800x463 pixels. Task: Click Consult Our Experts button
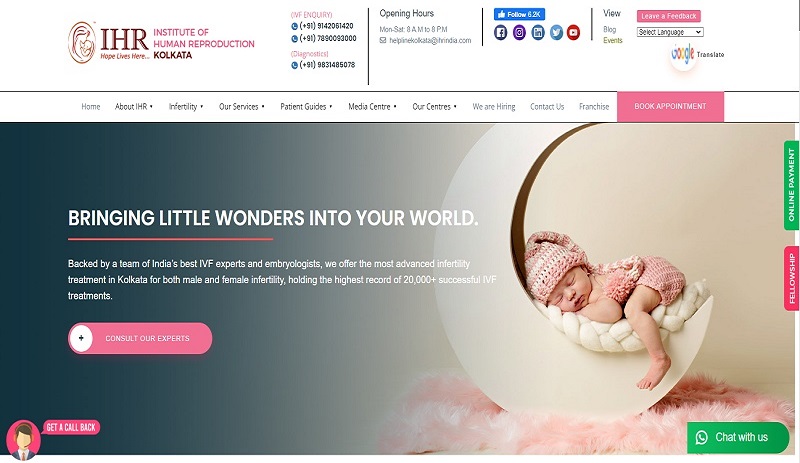140,338
